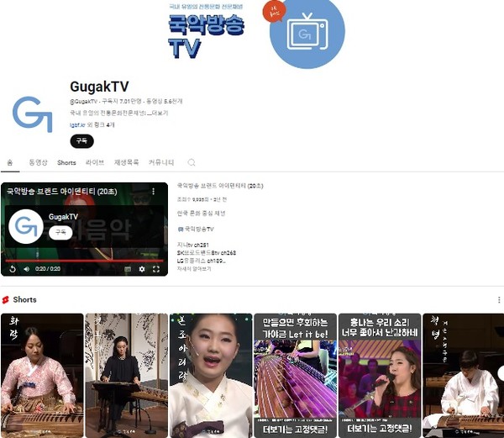The height and width of the screenshot is (438, 504).
Task: Open the Short of performer in white hanbok
Action: pyautogui.click(x=463, y=375)
